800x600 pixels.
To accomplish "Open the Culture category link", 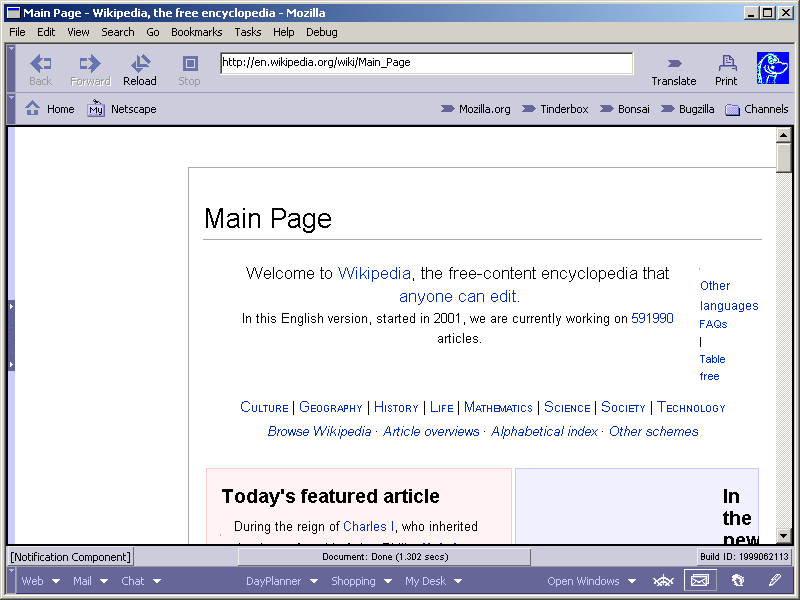I will click(264, 407).
